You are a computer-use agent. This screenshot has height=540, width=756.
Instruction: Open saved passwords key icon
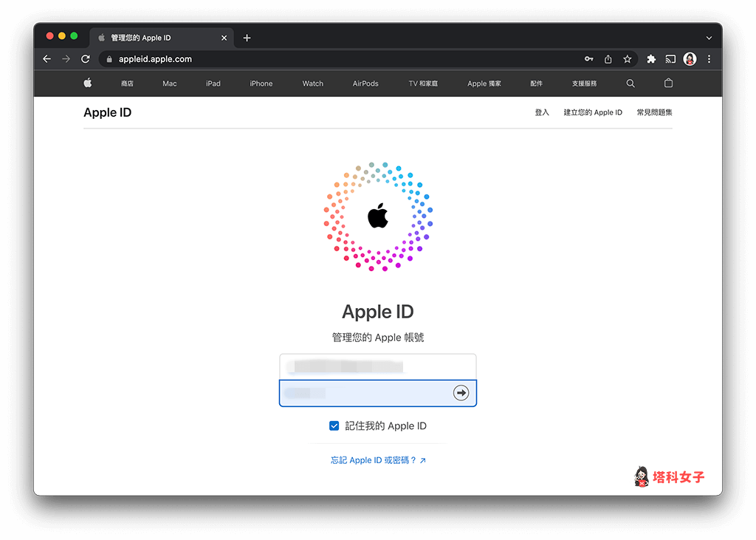tap(588, 59)
